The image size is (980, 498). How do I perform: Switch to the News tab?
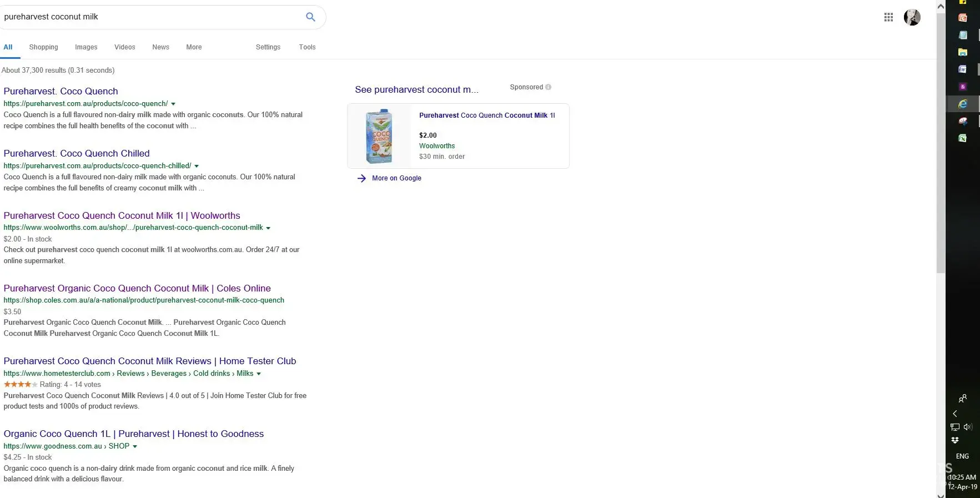click(x=160, y=47)
